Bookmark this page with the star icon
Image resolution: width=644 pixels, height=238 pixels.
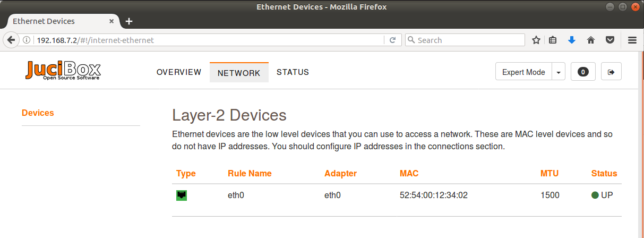coord(536,40)
